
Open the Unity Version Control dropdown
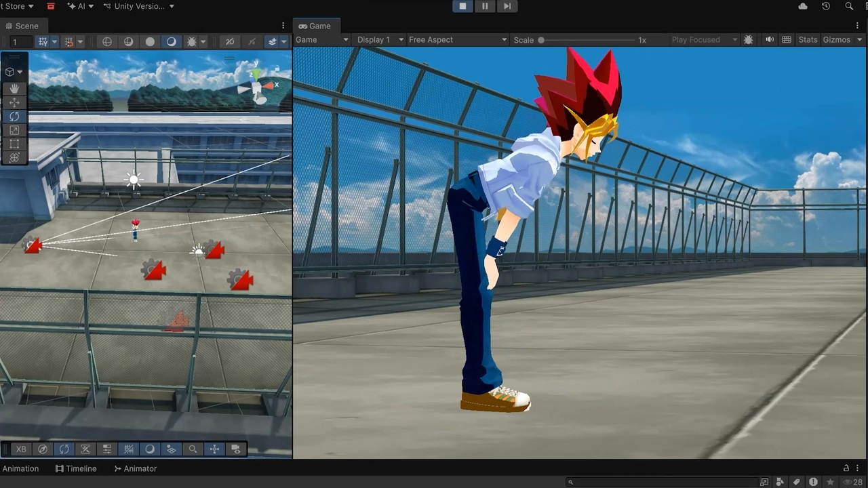click(x=139, y=6)
